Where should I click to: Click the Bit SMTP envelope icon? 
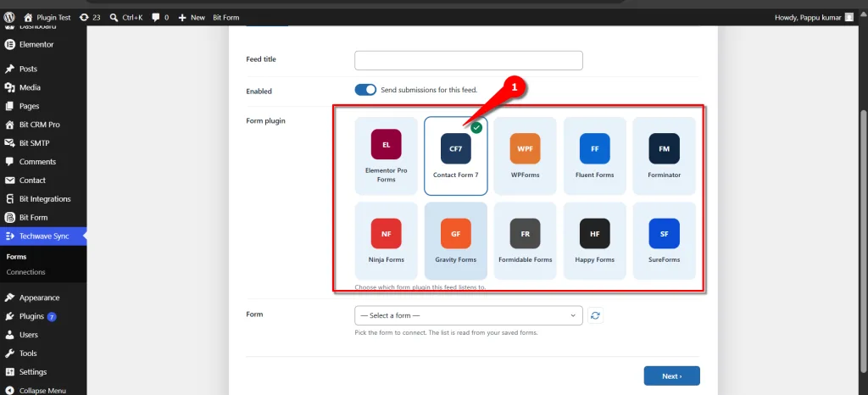point(8,142)
